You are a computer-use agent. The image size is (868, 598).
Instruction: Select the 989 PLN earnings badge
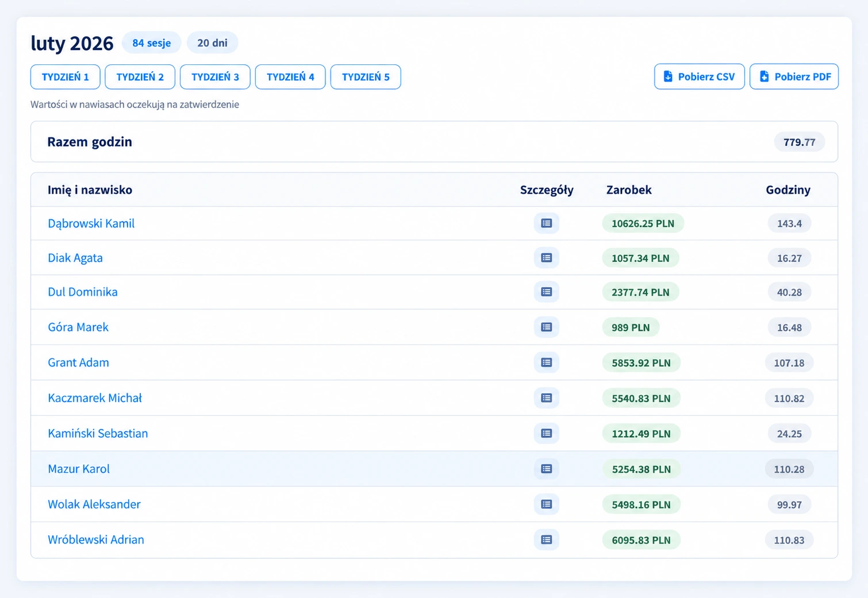pyautogui.click(x=631, y=327)
